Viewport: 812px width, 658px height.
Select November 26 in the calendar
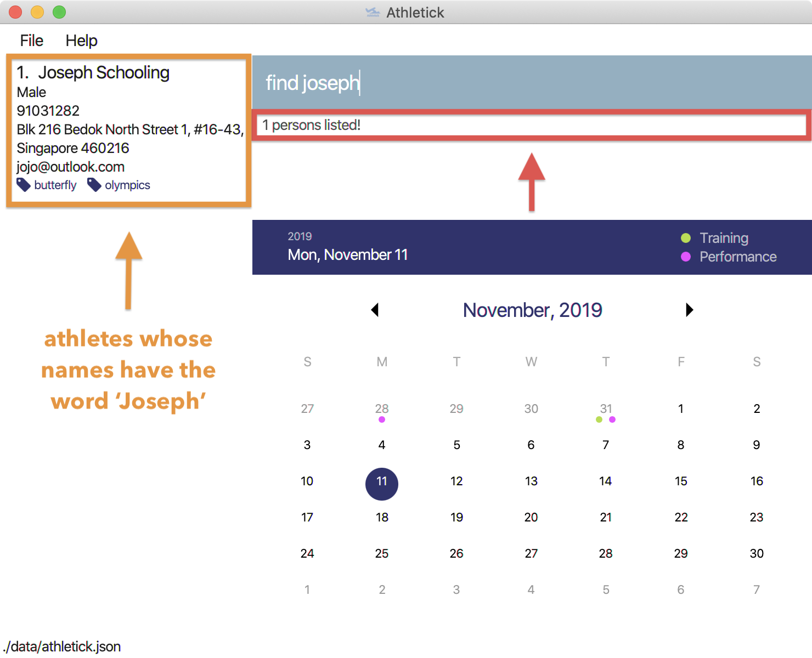tap(456, 553)
